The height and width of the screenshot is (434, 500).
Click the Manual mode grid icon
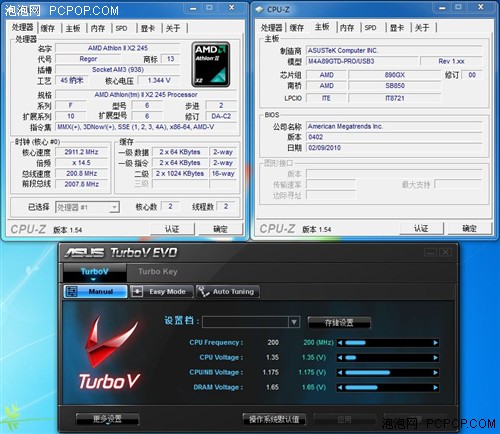tap(71, 292)
